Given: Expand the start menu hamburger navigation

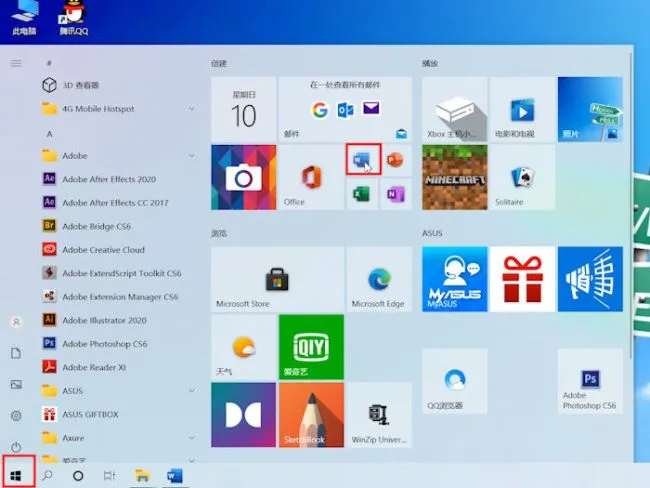Looking at the screenshot, I should tap(16, 63).
